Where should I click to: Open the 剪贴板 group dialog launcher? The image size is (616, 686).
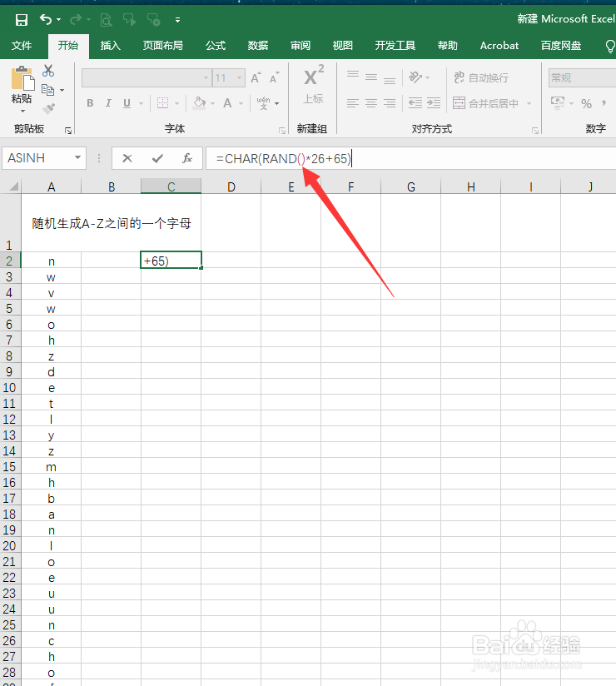click(x=68, y=131)
